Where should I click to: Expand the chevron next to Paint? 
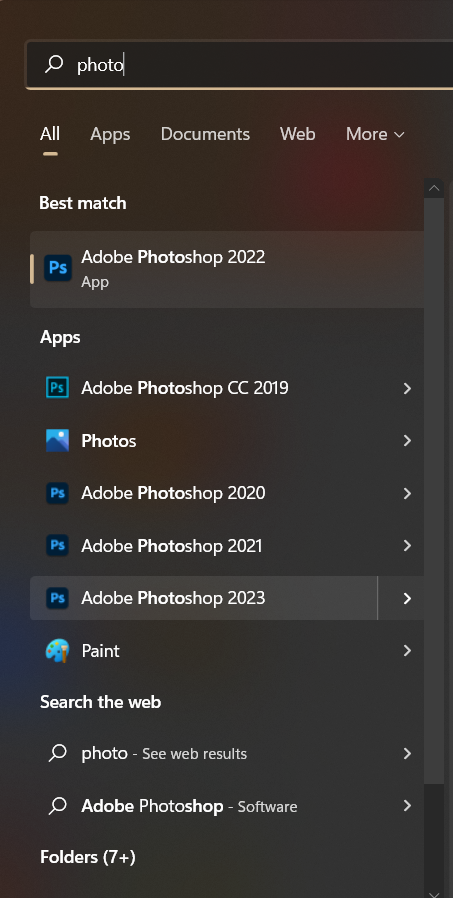click(x=407, y=651)
